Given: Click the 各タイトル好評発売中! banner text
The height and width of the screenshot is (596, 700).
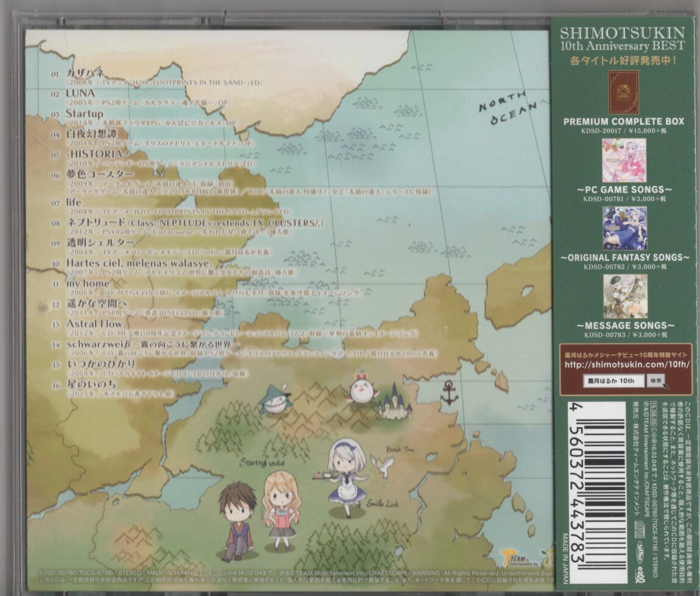Looking at the screenshot, I should [x=623, y=60].
